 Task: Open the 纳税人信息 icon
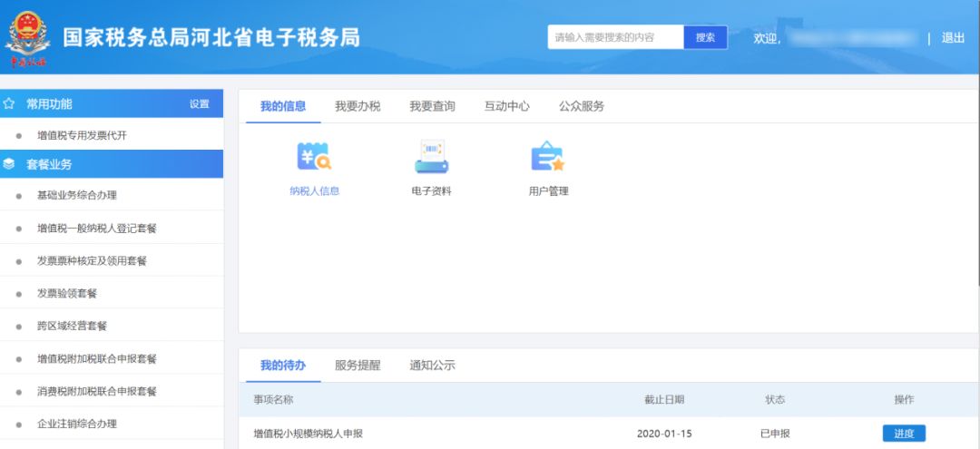click(314, 158)
